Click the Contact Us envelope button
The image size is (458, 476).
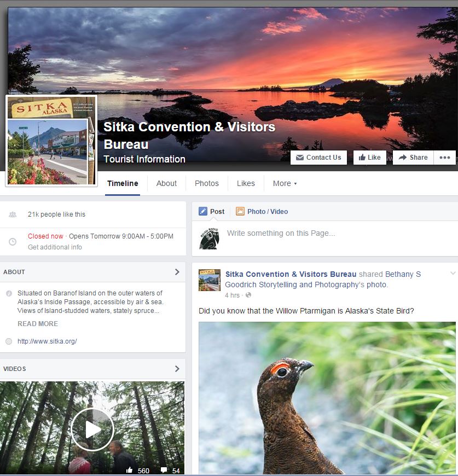coord(318,158)
